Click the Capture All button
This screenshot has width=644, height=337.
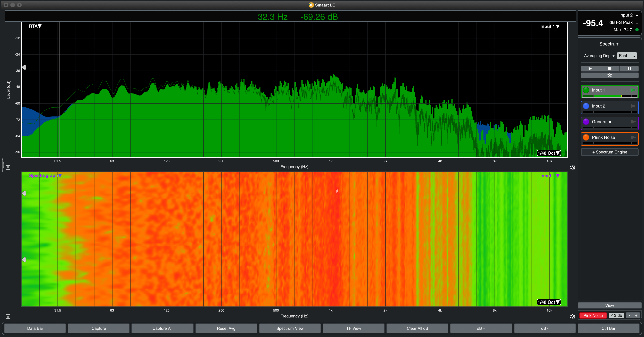click(x=162, y=328)
